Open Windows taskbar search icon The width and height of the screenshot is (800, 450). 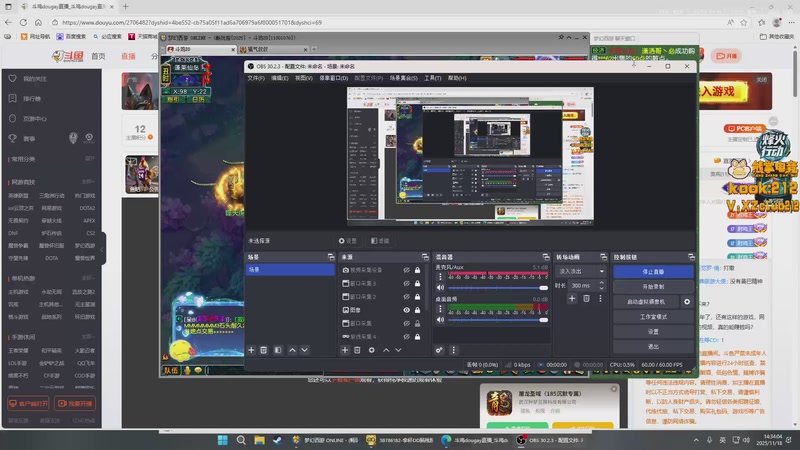click(241, 440)
